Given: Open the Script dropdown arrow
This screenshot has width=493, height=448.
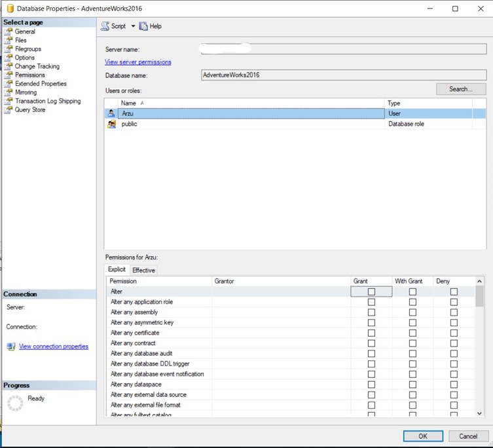Looking at the screenshot, I should (133, 26).
